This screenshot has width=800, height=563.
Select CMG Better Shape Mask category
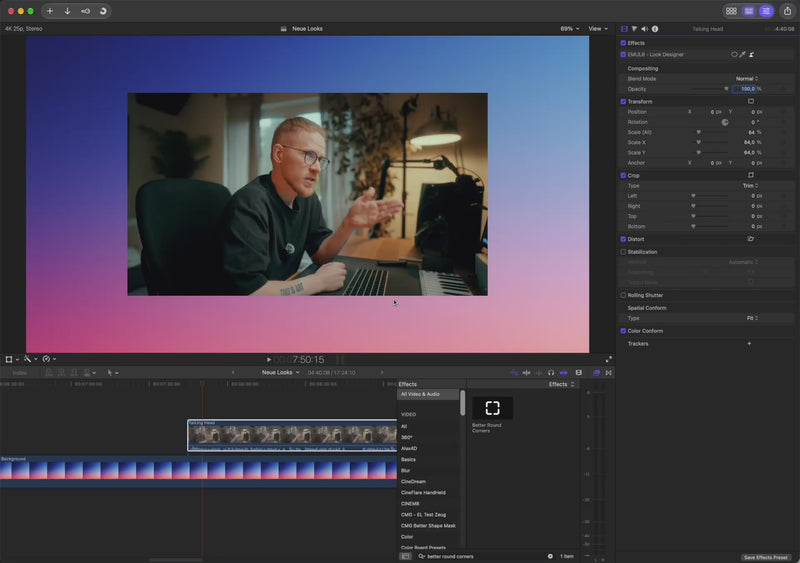click(428, 526)
